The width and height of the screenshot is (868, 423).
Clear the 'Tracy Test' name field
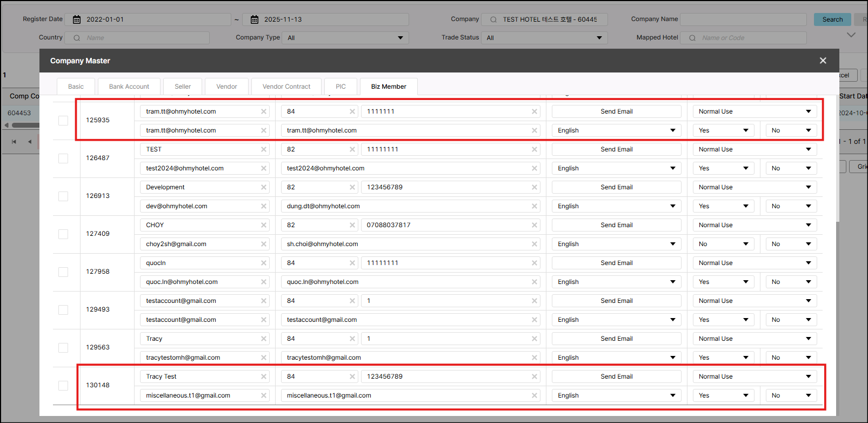(x=264, y=376)
